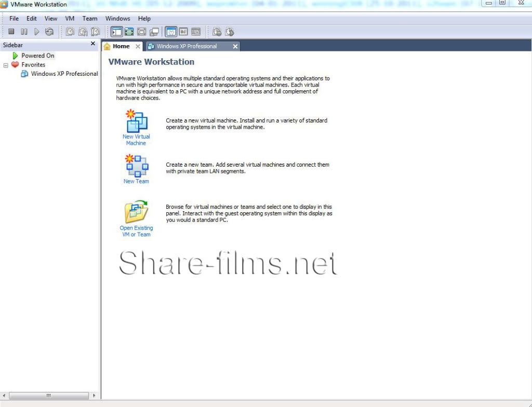Toggle the Show sidebar toolbar icon

tap(117, 32)
